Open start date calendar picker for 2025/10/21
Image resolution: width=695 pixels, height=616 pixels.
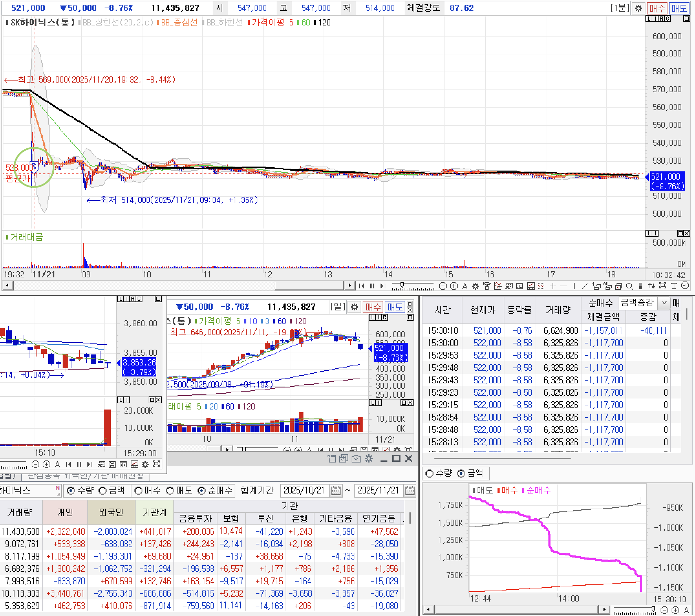pos(335,490)
